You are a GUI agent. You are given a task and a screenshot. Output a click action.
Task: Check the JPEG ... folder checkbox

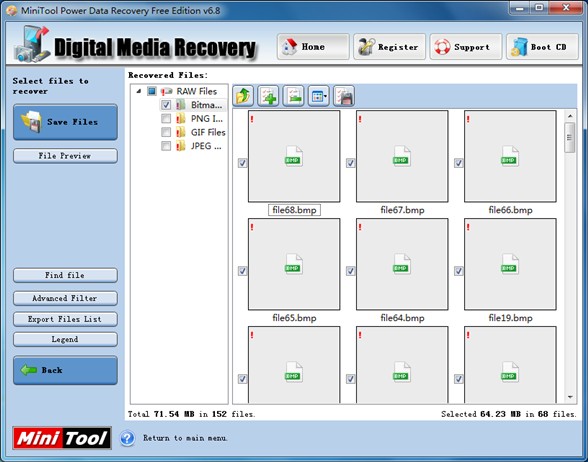click(x=166, y=146)
